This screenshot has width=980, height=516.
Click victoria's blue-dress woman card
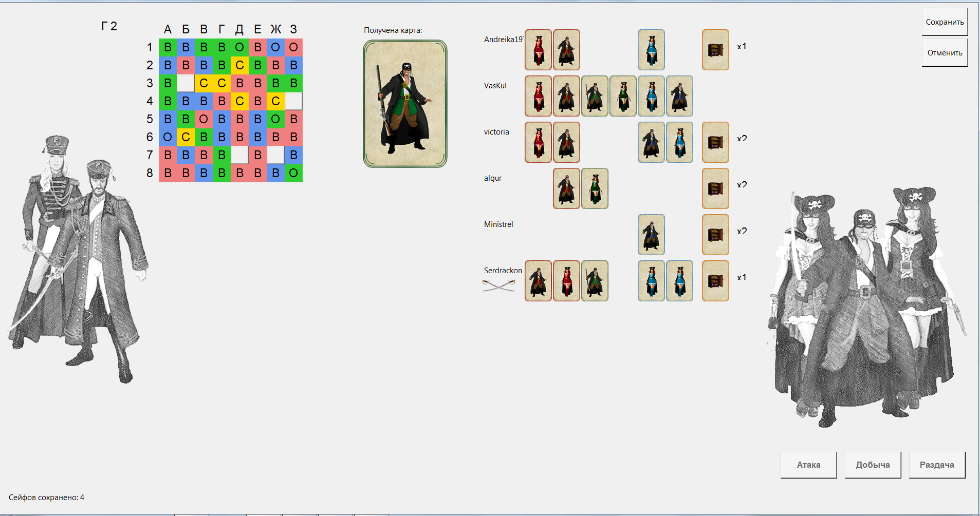tap(679, 142)
